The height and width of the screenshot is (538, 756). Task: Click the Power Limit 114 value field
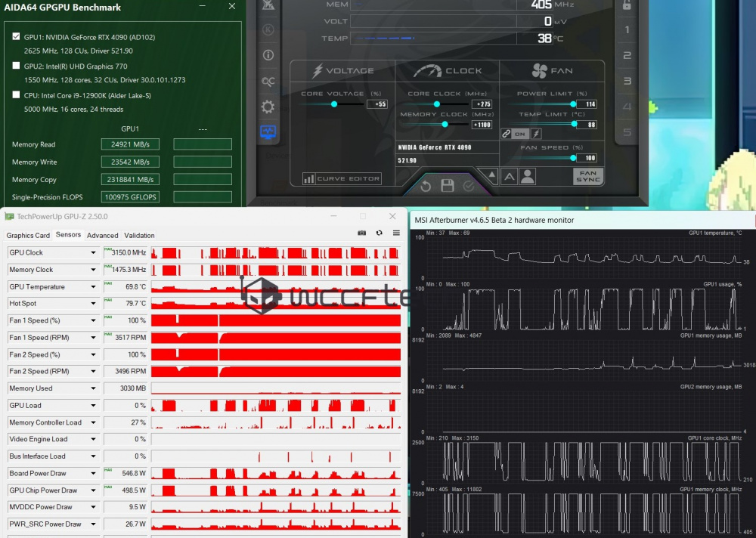[x=587, y=104]
